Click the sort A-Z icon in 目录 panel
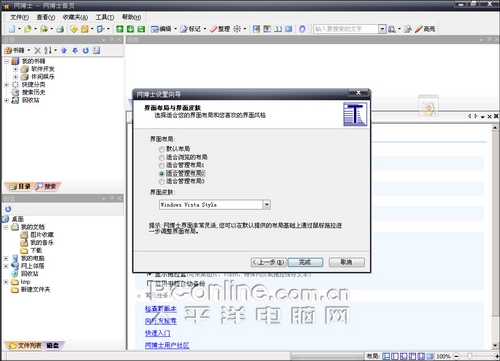Viewport: 500px width, 361px height. coord(48,50)
